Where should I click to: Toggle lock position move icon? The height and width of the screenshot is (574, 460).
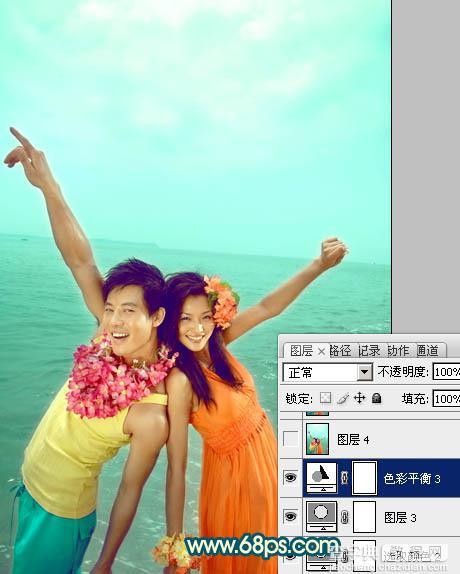click(360, 398)
